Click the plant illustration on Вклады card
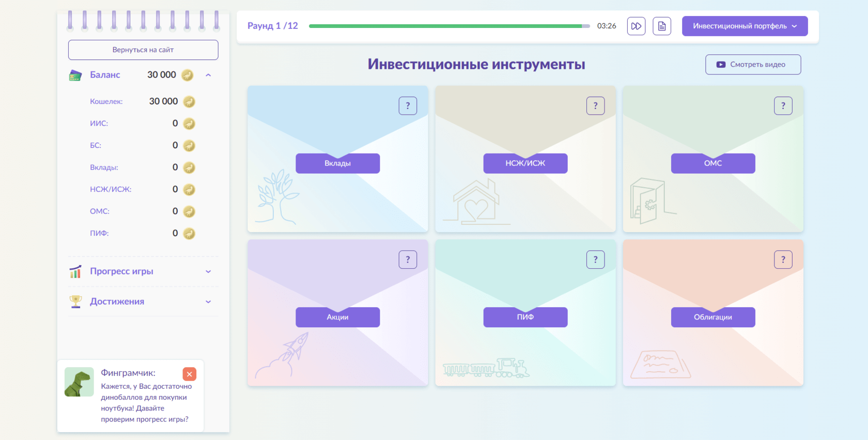Screen dimensions: 868x440 (277, 196)
